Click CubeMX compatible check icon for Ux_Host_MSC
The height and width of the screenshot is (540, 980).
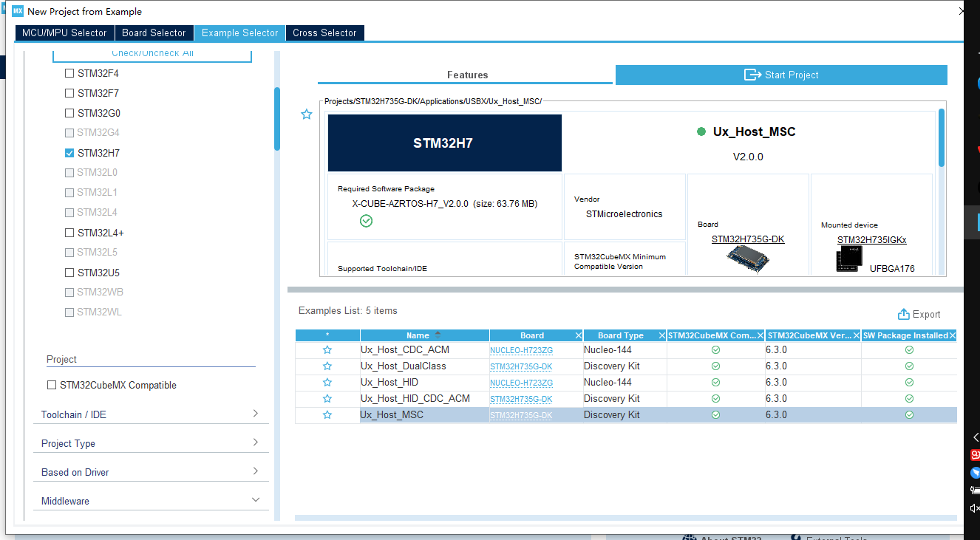click(x=715, y=415)
